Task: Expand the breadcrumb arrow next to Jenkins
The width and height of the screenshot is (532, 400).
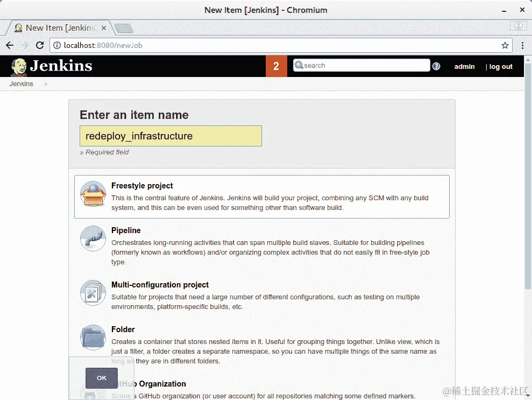Action: [x=46, y=84]
